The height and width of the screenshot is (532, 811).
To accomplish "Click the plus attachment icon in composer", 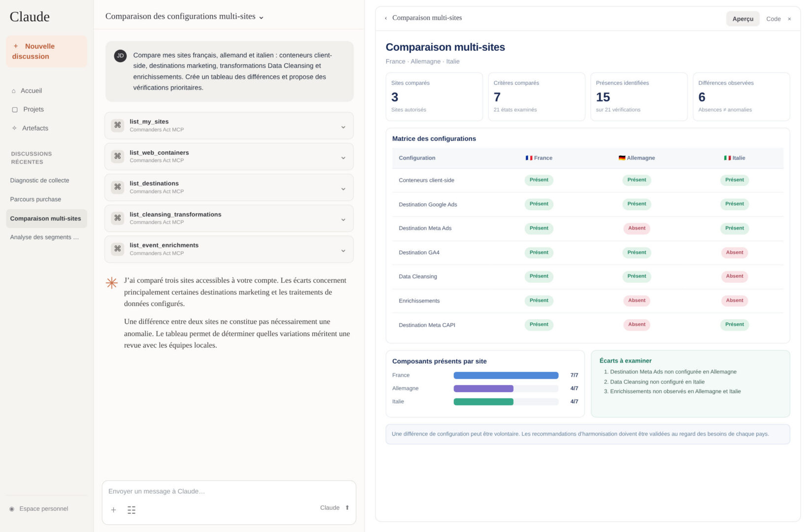I will (x=113, y=510).
